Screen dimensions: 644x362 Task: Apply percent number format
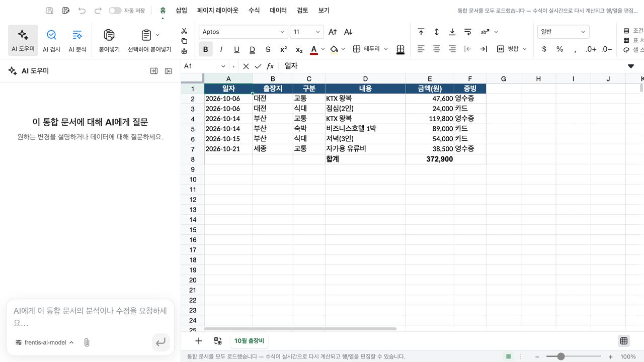pos(559,49)
